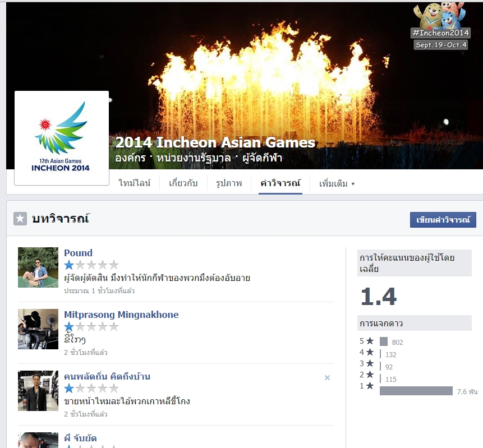The height and width of the screenshot is (448, 483).
Task: Click the เขียนคำวิจารณ์ write review button
Action: (x=443, y=220)
